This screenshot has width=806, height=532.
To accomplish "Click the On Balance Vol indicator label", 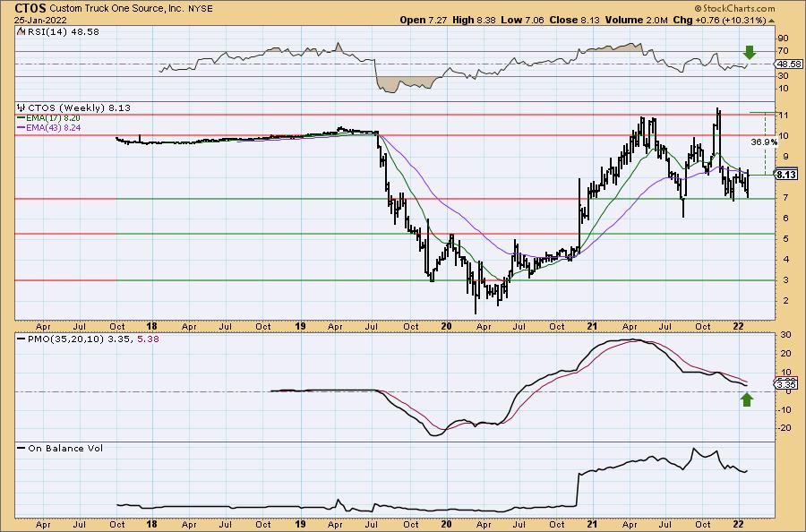I will [65, 448].
